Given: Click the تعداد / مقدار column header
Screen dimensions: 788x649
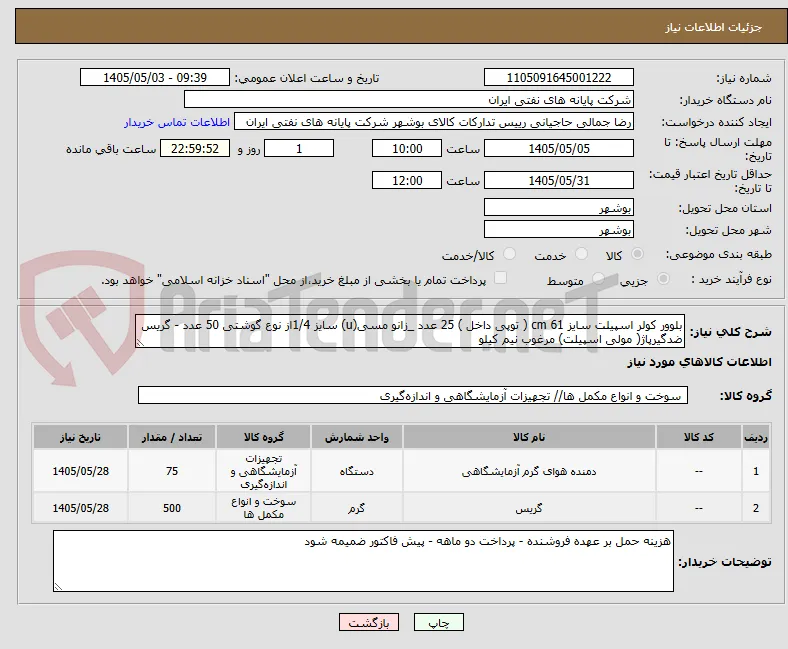Looking at the screenshot, I should click(172, 437).
